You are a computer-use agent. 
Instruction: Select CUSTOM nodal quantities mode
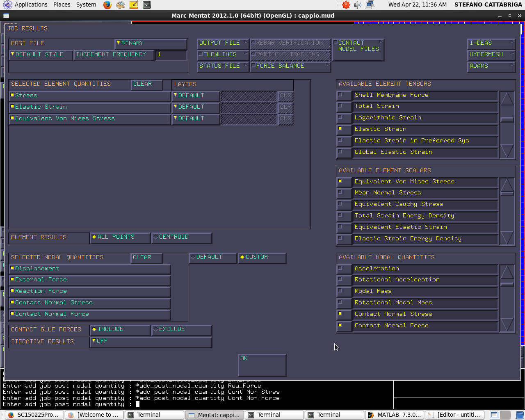pyautogui.click(x=262, y=258)
